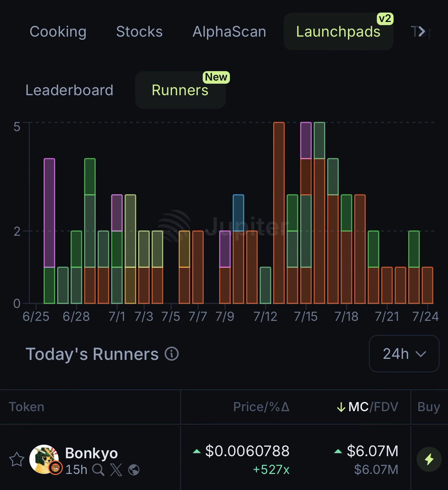Open the AlphaScan tab
The image size is (448, 490).
coord(229,32)
